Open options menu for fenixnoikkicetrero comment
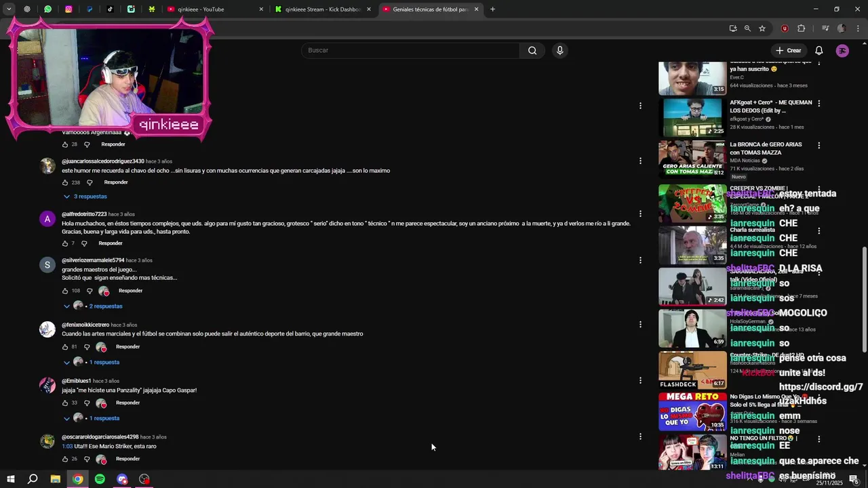The width and height of the screenshot is (868, 488). [x=640, y=325]
